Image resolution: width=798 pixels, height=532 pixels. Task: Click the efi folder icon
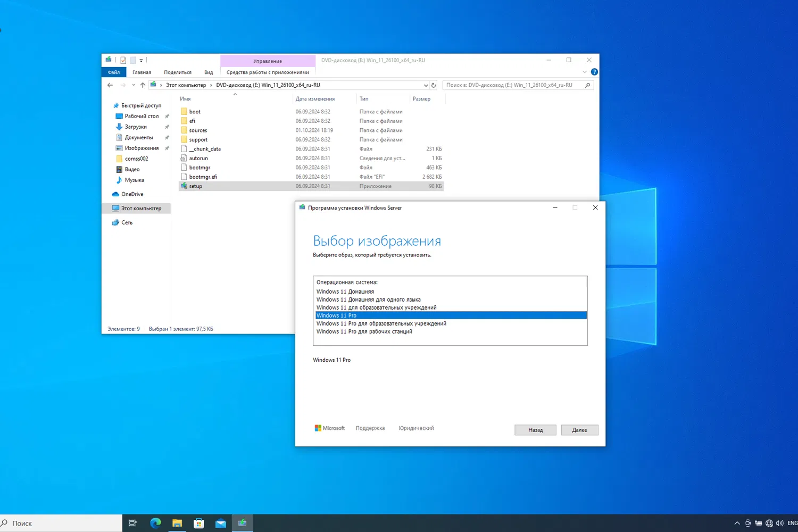(184, 121)
